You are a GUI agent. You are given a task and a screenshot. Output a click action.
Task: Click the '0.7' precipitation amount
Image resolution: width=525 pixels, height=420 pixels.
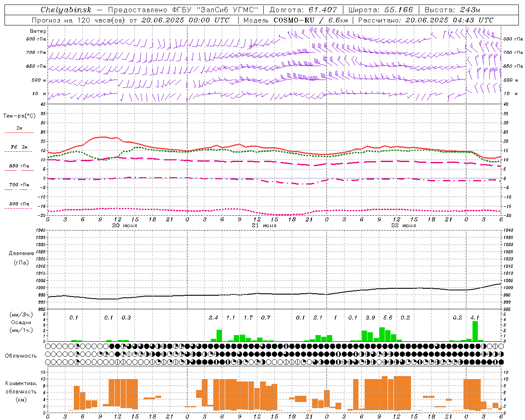pyautogui.click(x=266, y=318)
